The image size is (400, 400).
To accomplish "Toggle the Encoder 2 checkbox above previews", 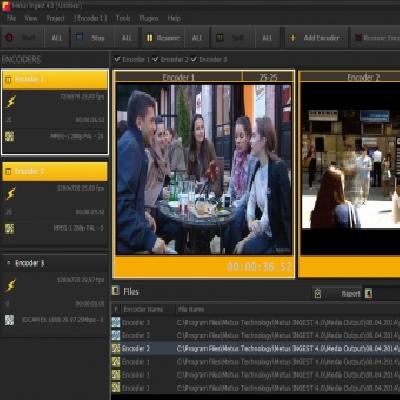I will click(155, 59).
